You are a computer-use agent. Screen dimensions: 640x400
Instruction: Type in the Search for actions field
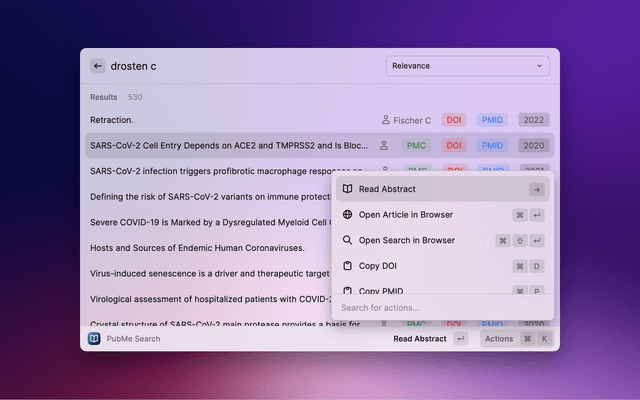[x=430, y=307]
